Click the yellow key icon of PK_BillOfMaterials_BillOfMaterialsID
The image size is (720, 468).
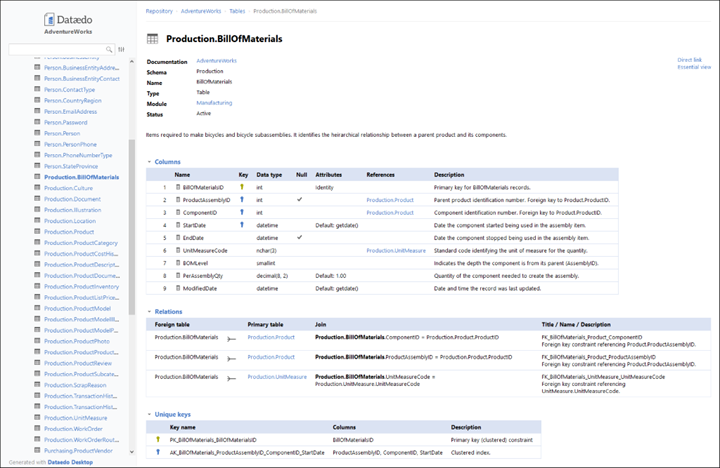[x=157, y=439]
